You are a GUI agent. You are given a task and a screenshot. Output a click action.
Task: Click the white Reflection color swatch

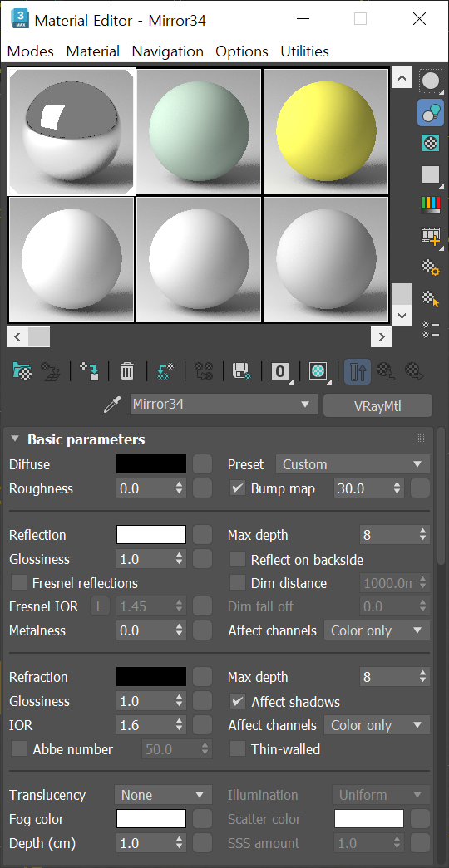coord(151,535)
